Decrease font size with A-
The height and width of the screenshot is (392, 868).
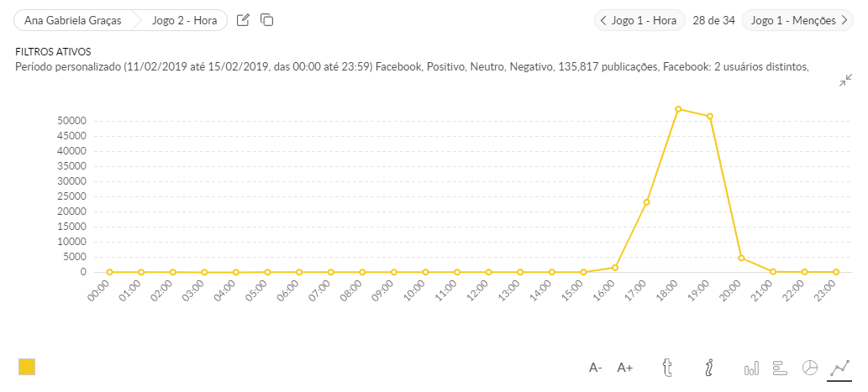point(596,368)
